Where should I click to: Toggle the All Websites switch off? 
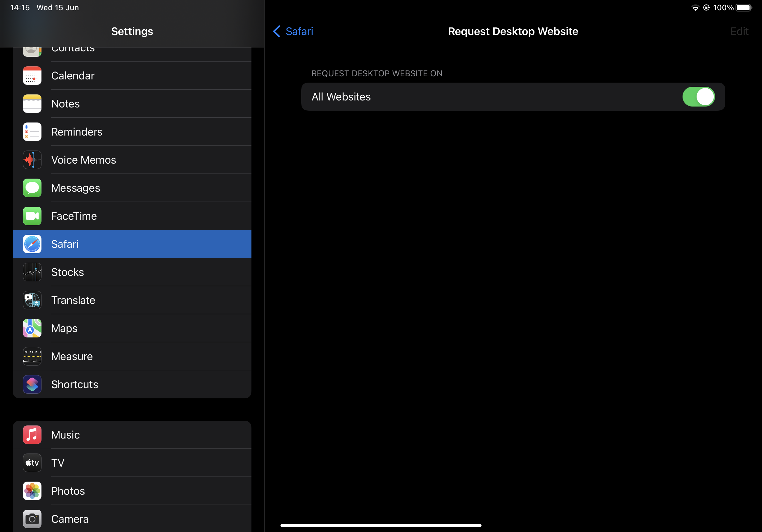click(698, 97)
